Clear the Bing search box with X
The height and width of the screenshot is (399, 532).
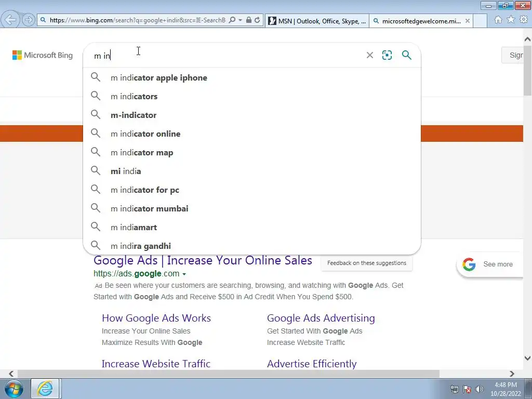coord(370,55)
